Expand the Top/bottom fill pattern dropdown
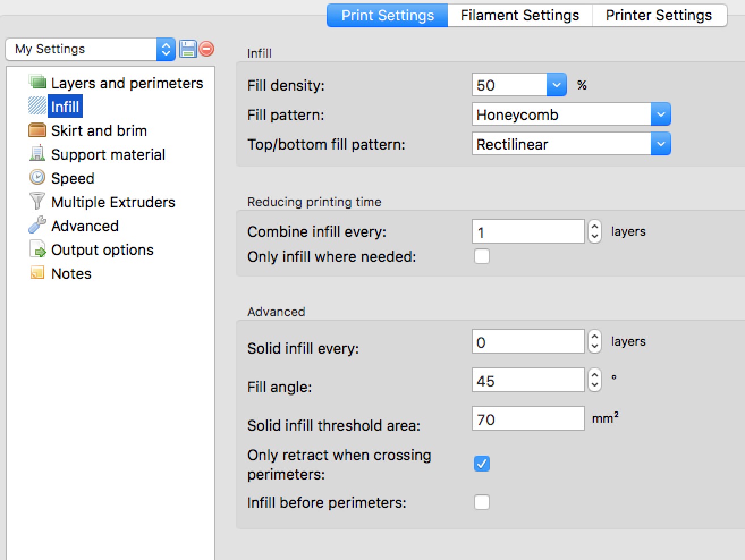Viewport: 745px width, 560px height. tap(661, 144)
